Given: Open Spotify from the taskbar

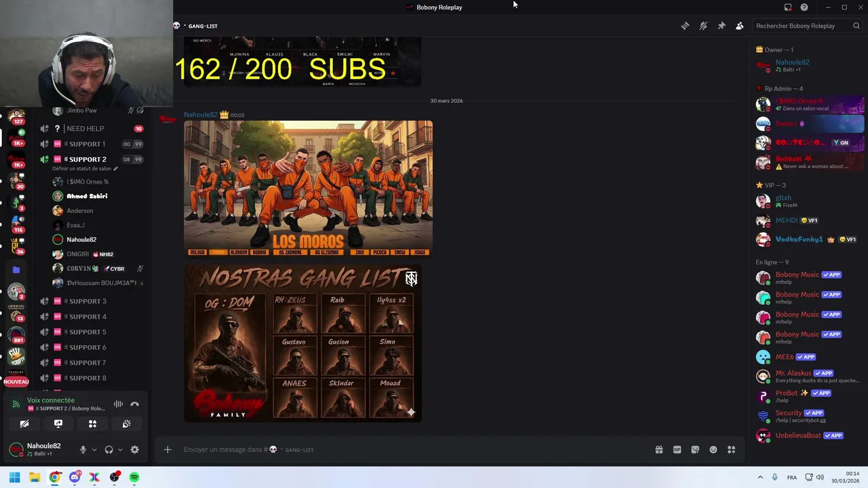Looking at the screenshot, I should pyautogui.click(x=134, y=477).
